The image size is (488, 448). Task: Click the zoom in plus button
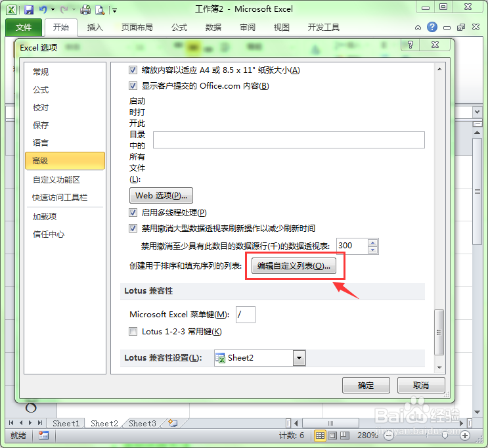click(465, 436)
